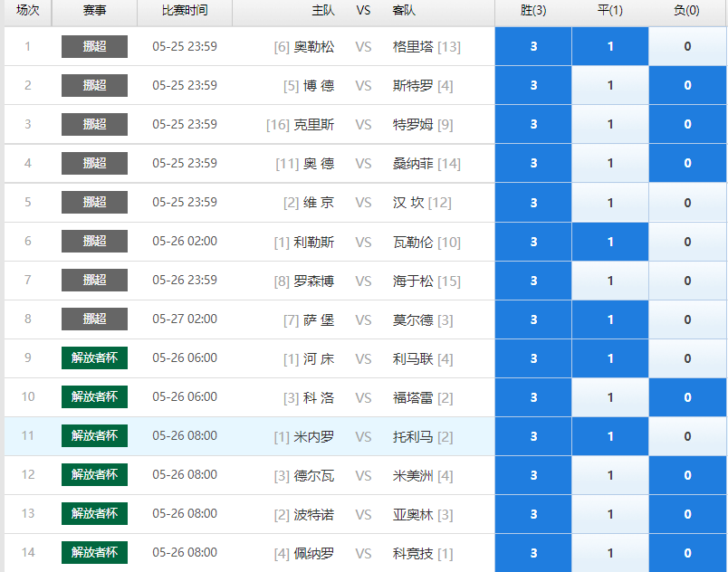Toggle draw (1) for match 10 科洛 vs 福塔雷
Screen dimensions: 728x572
[610, 397]
